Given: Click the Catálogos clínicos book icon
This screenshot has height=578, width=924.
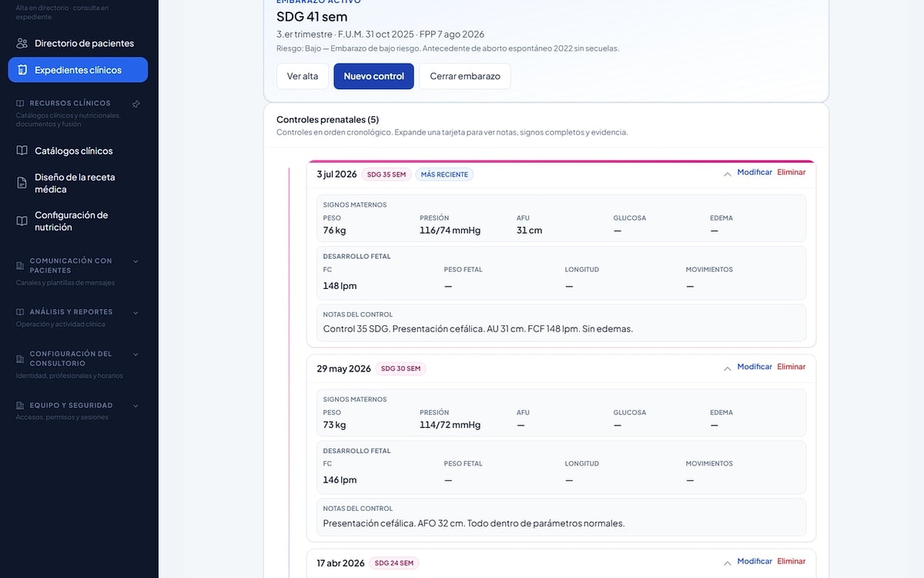Looking at the screenshot, I should tap(22, 151).
